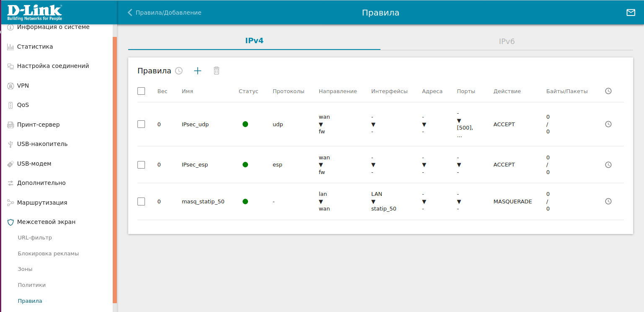Click the schedule clock icon for IPsec_esp row
The height and width of the screenshot is (312, 644).
[x=608, y=165]
